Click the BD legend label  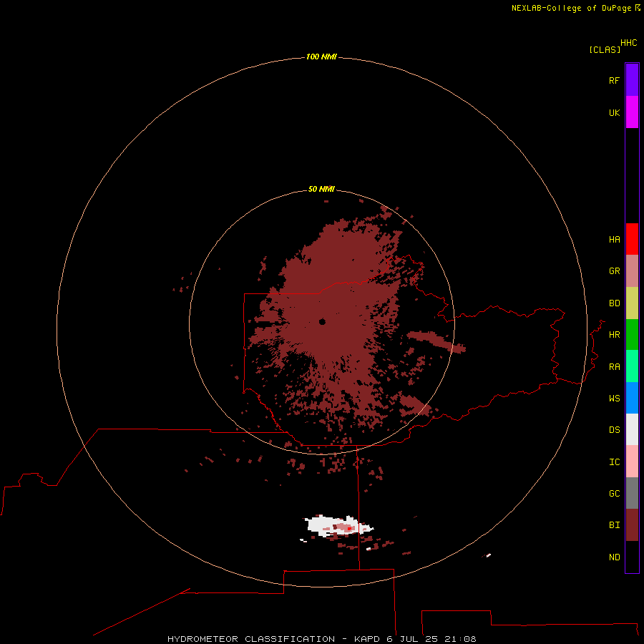(x=614, y=303)
